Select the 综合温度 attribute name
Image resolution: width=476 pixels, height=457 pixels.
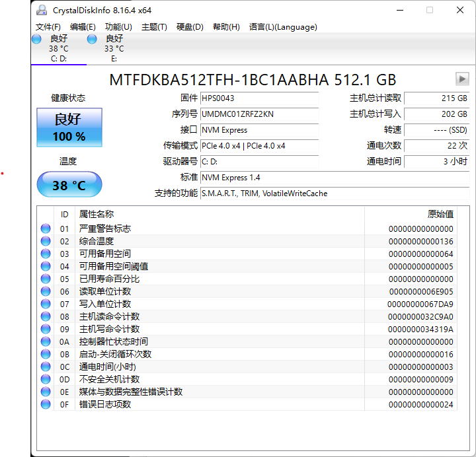[x=97, y=241]
